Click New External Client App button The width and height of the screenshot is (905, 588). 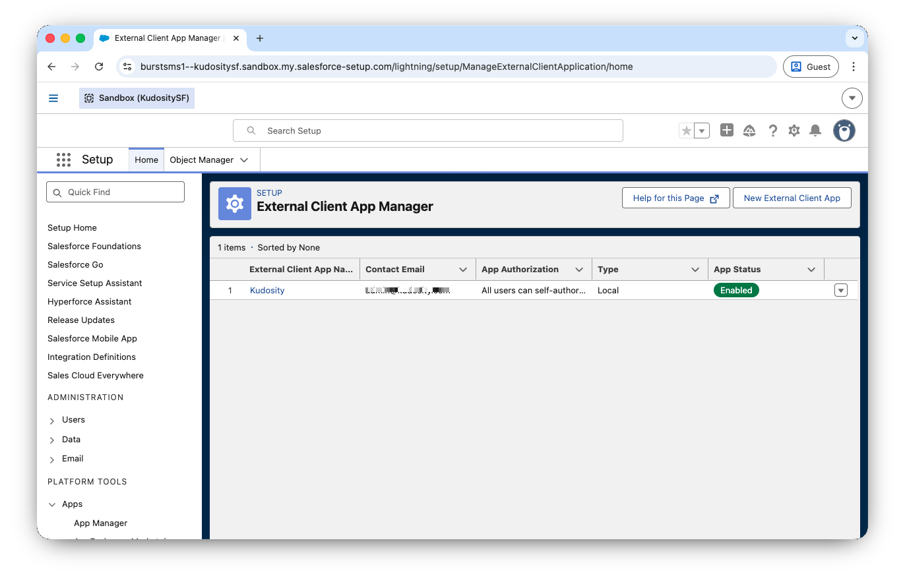pos(792,198)
